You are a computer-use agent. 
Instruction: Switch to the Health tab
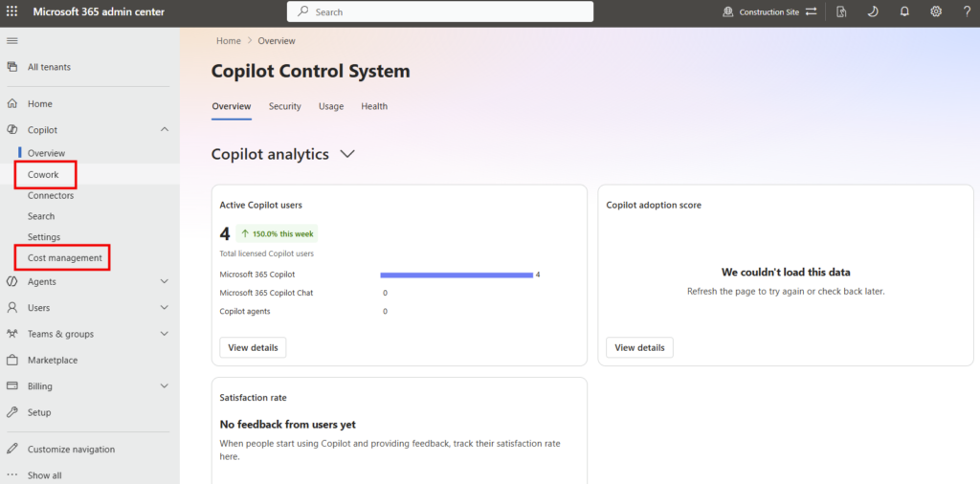click(x=374, y=106)
